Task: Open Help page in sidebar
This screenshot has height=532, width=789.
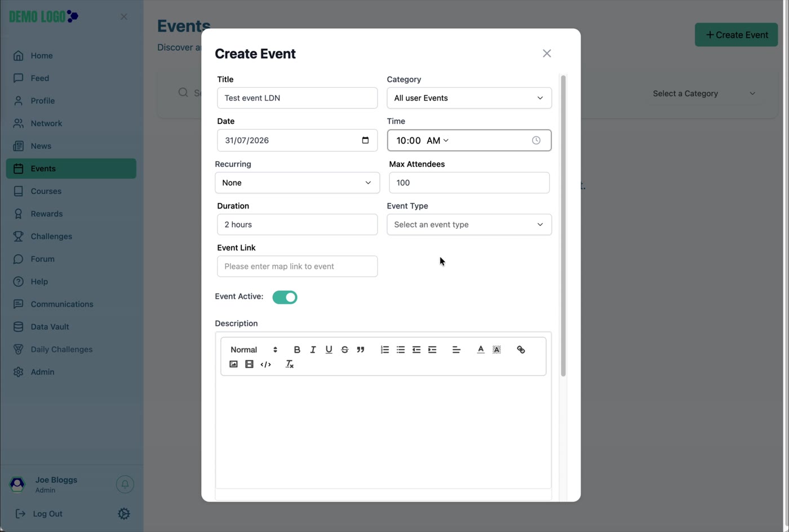Action: 71,281
